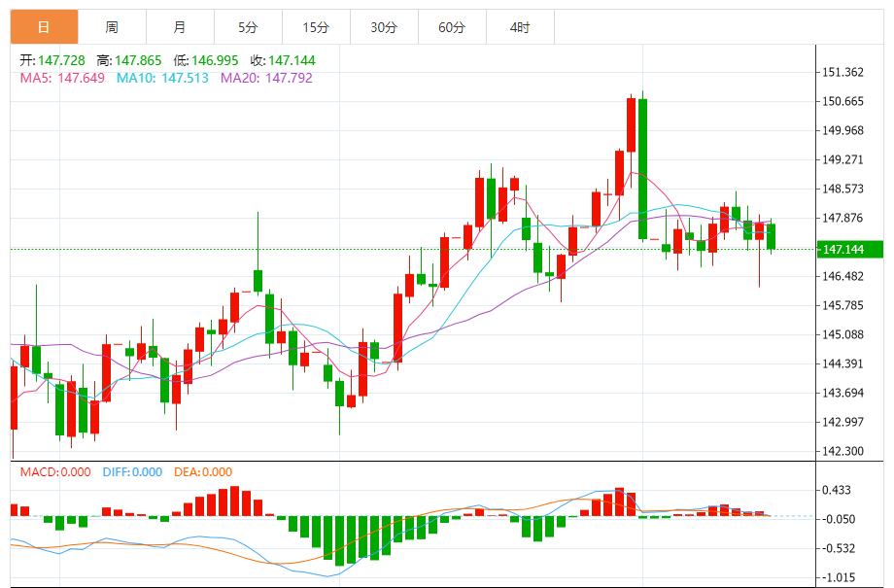The width and height of the screenshot is (894, 588).
Task: Click the 144.391 price axis label
Action: 842,363
